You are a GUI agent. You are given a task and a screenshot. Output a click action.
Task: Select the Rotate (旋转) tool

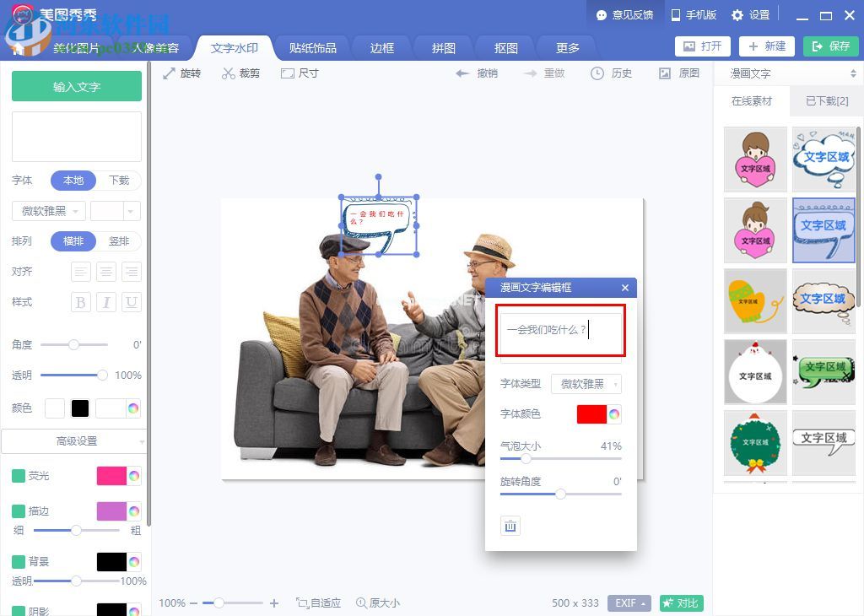[x=181, y=73]
